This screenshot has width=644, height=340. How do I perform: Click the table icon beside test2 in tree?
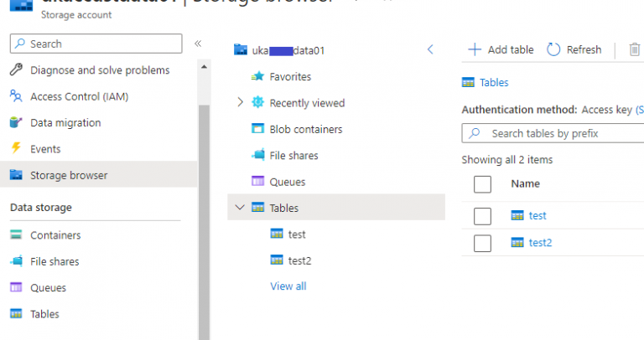click(277, 260)
